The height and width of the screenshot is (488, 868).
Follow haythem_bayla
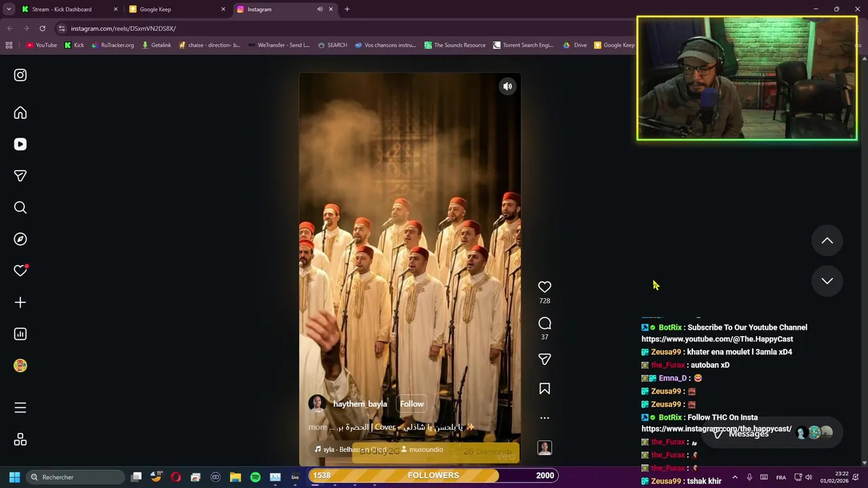point(412,404)
